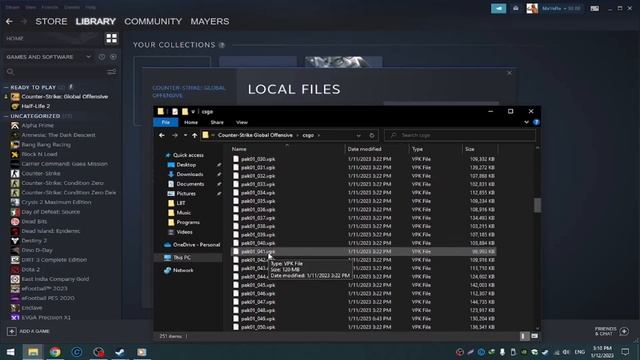Switch Steam to Big Picture mode icon
640x360 pixels.
click(x=595, y=8)
